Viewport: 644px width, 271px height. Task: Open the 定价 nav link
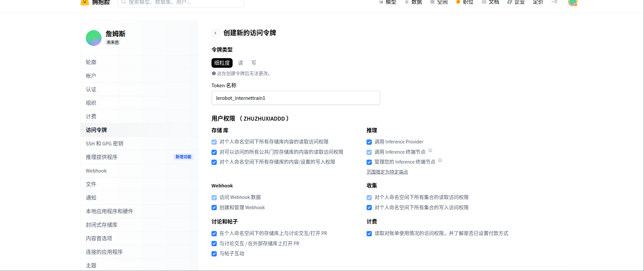click(x=538, y=2)
